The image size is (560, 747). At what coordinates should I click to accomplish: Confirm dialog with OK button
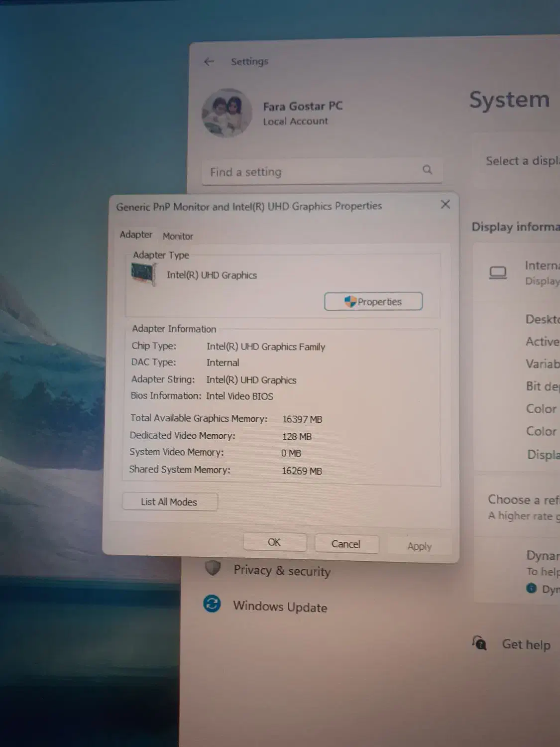point(275,542)
